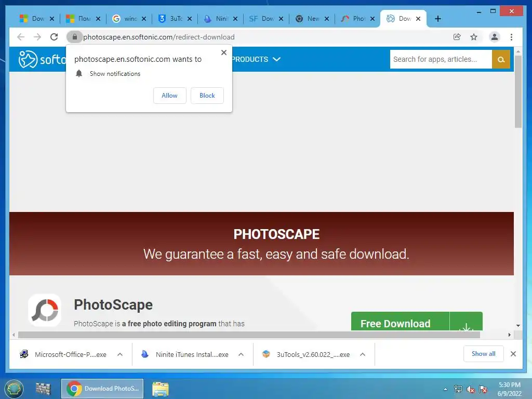The width and height of the screenshot is (532, 399).
Task: Click the 'Search for apps, articles' field
Action: click(x=441, y=59)
